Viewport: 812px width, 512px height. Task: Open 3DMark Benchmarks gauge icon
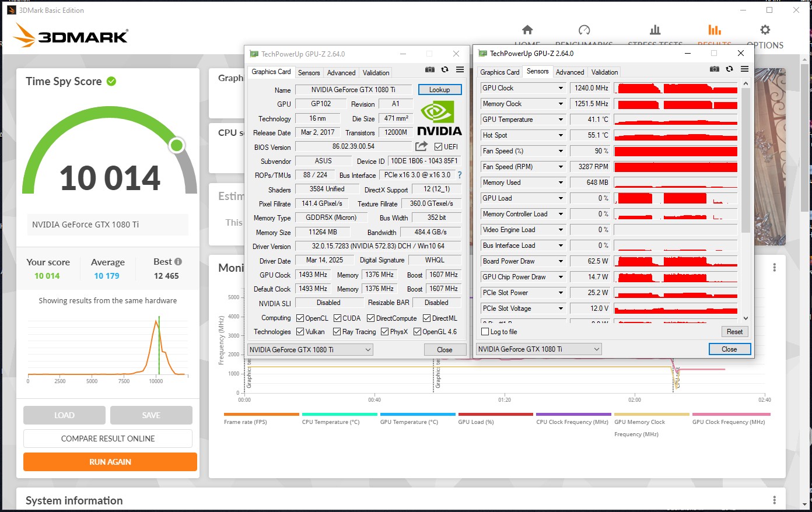[584, 30]
